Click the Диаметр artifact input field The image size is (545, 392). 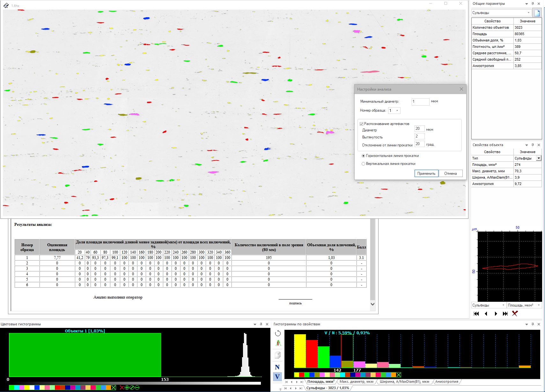tap(419, 129)
